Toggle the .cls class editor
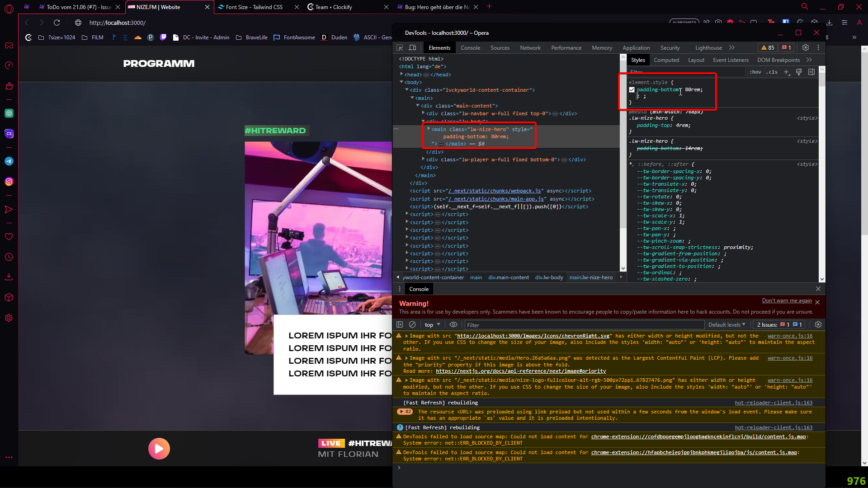 pos(772,72)
